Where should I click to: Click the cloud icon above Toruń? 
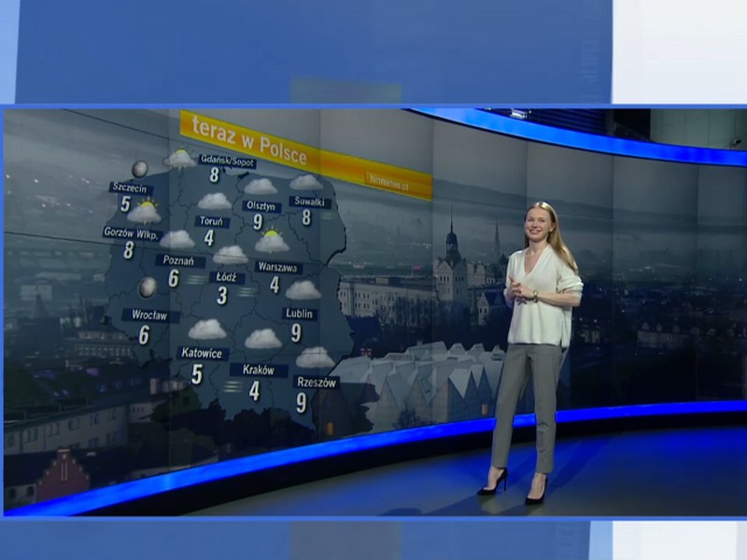215,201
